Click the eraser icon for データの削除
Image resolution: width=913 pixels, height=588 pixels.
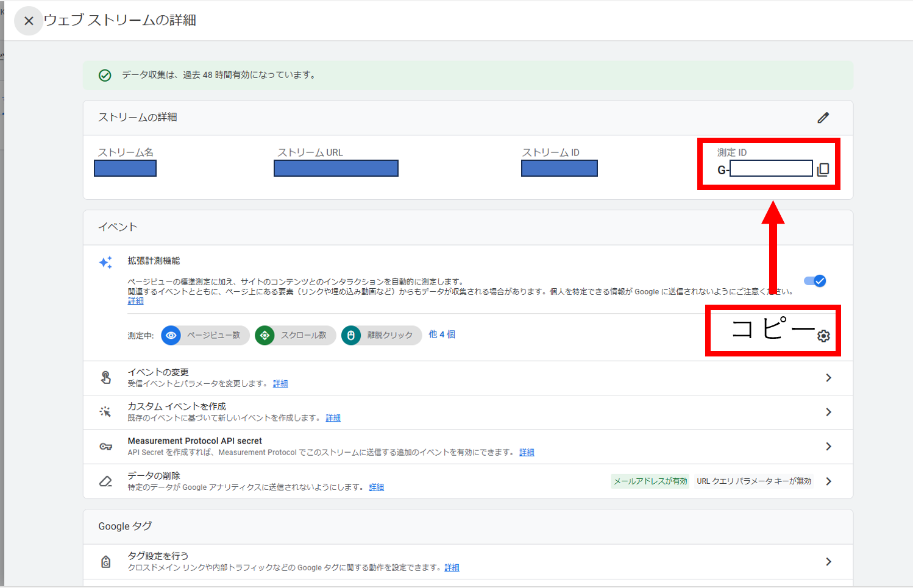click(x=105, y=481)
